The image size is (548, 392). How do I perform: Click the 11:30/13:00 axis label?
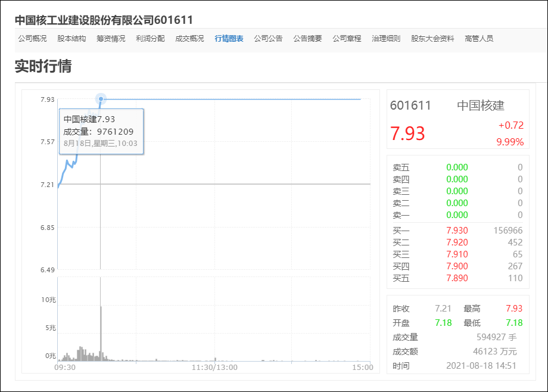pyautogui.click(x=214, y=368)
